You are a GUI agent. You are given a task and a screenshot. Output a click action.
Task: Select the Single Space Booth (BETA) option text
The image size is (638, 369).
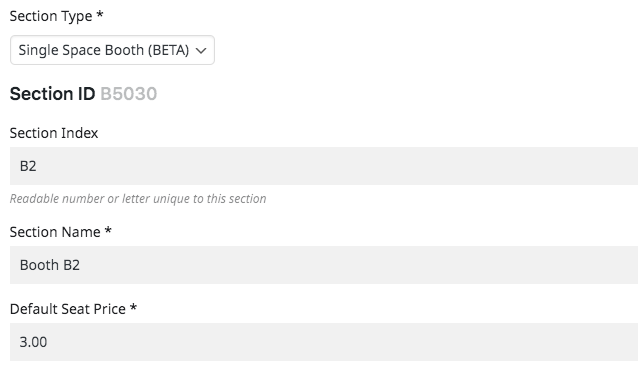[104, 50]
